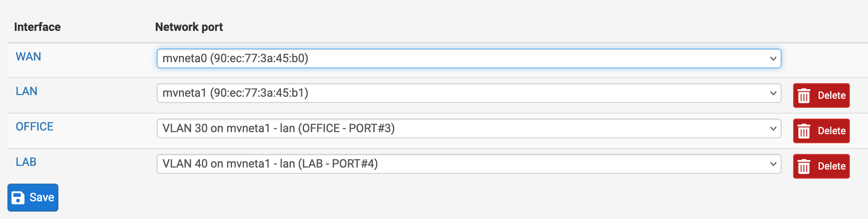Click the trash icon in the LAN row
Image resolution: width=868 pixels, height=219 pixels.
click(804, 96)
